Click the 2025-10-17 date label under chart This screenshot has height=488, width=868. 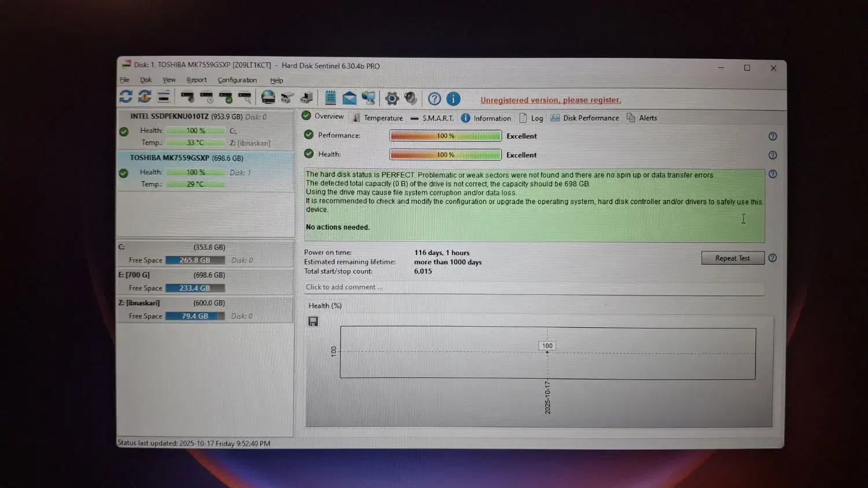[547, 397]
